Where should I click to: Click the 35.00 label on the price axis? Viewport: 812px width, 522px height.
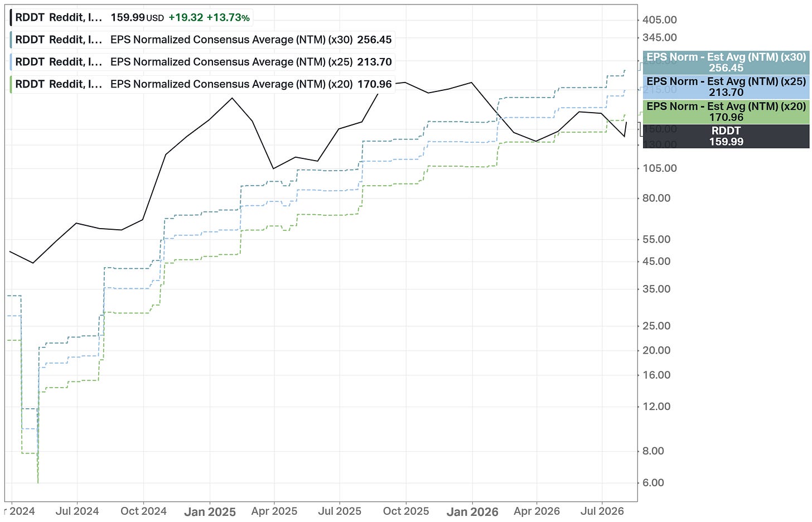(656, 289)
